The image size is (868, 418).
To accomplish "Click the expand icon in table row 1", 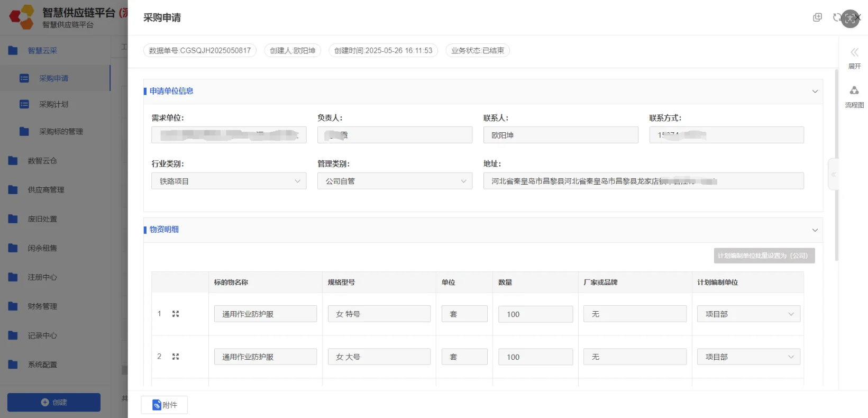I will point(176,314).
